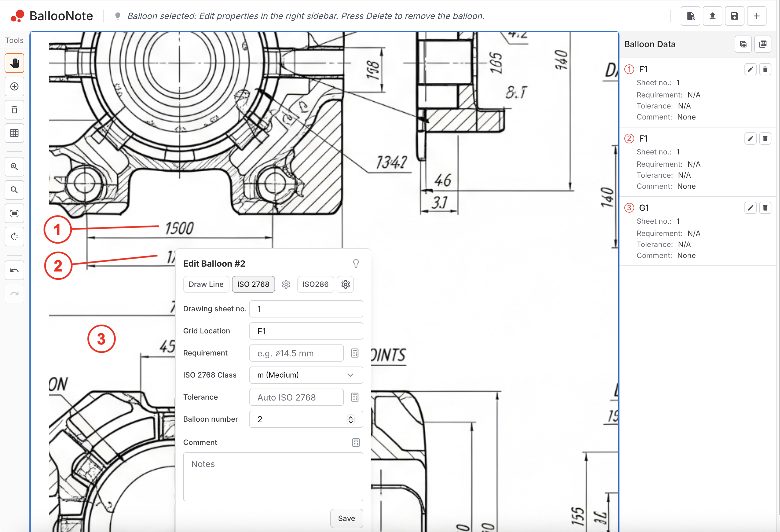Viewport: 780px width, 532px height.
Task: Select balloon 3 on the drawing
Action: (x=101, y=339)
